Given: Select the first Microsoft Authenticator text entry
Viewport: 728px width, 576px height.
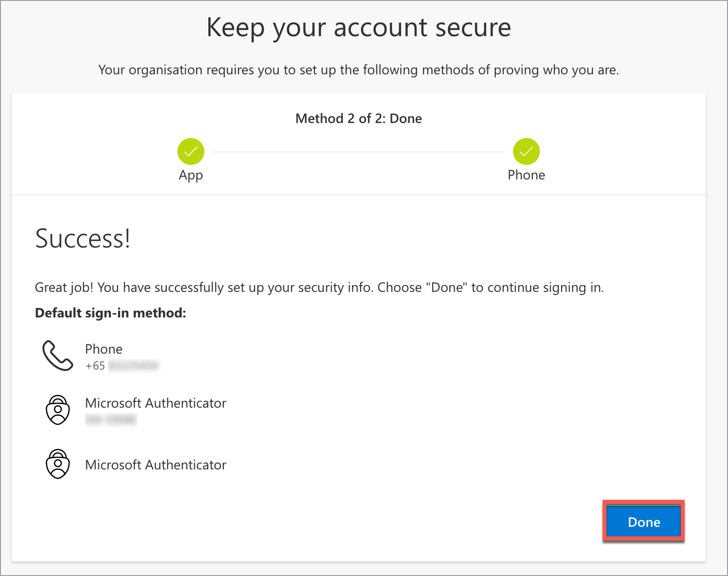Looking at the screenshot, I should [155, 403].
